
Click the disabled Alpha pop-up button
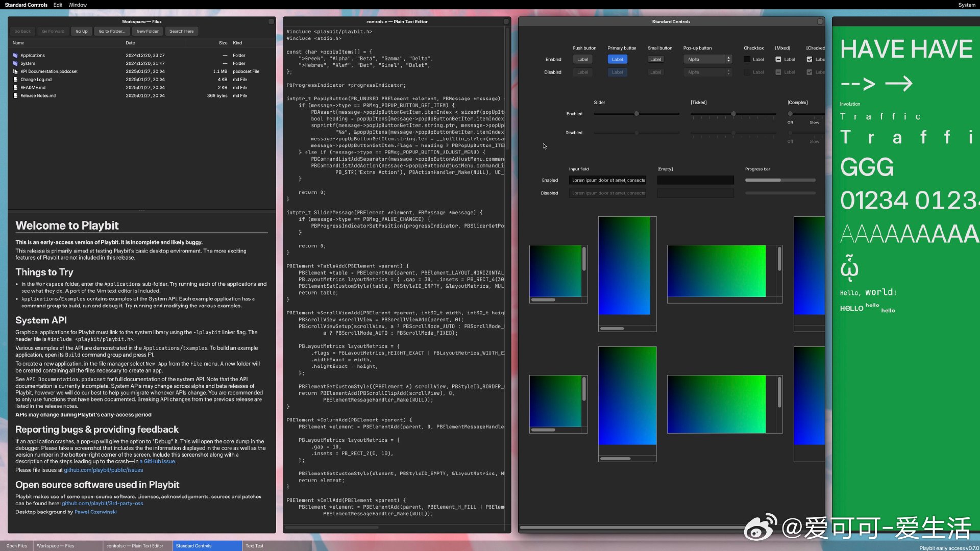(x=707, y=72)
